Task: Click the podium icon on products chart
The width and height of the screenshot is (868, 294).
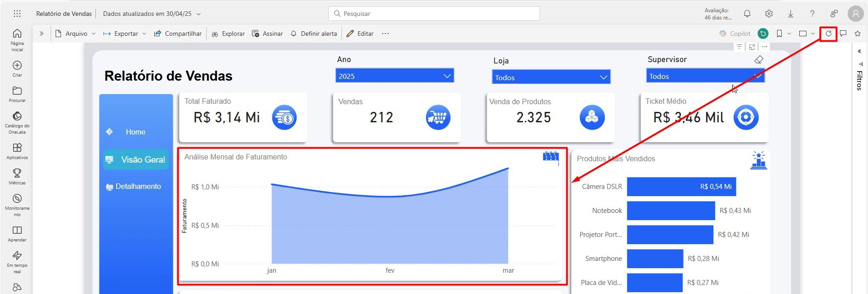Action: 759,160
